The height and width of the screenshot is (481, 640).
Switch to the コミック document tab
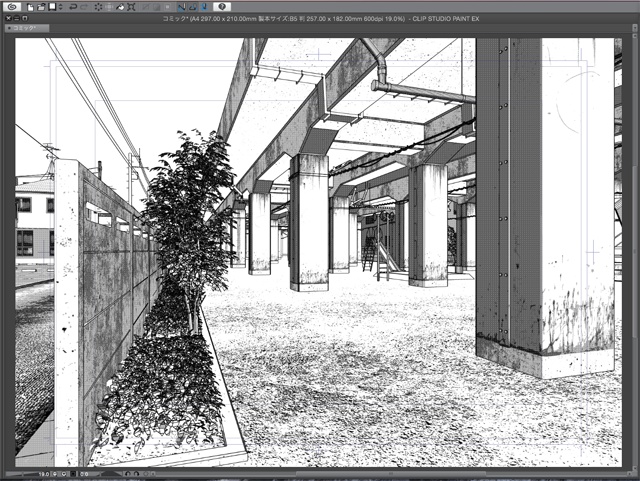click(x=27, y=28)
